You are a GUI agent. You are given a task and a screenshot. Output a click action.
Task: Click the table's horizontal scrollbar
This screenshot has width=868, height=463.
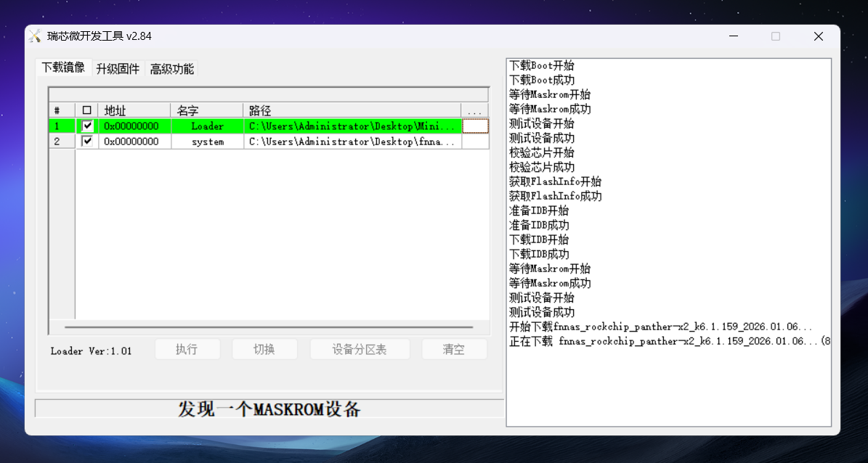click(269, 327)
